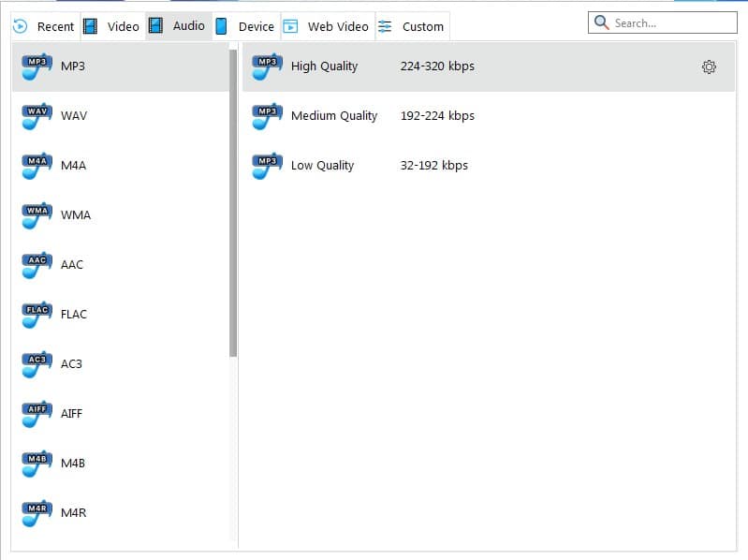This screenshot has height=560, width=748.
Task: Click the FLAC format icon
Action: pos(37,315)
